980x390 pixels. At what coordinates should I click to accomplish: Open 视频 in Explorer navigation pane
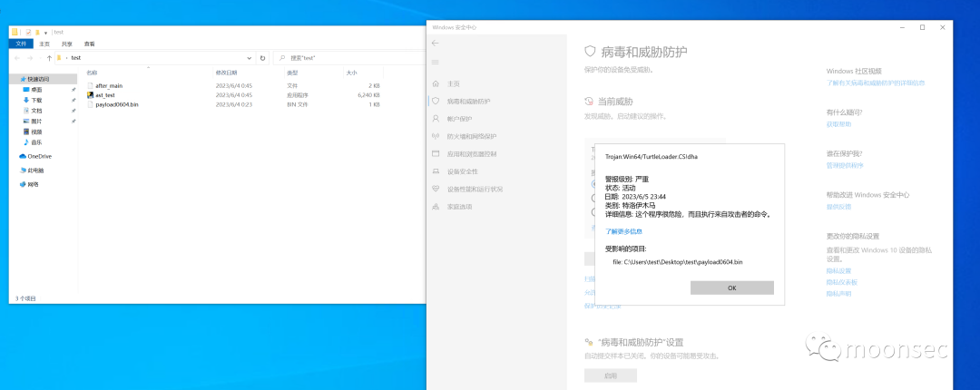pyautogui.click(x=36, y=132)
